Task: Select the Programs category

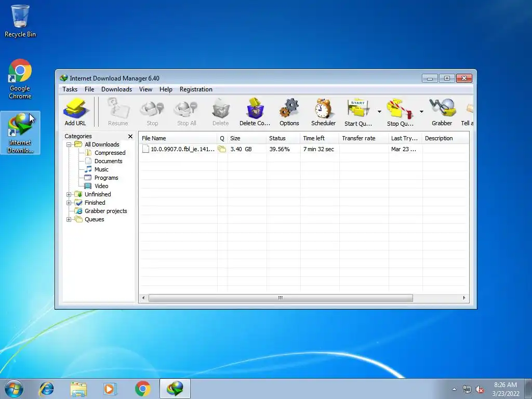Action: [106, 178]
